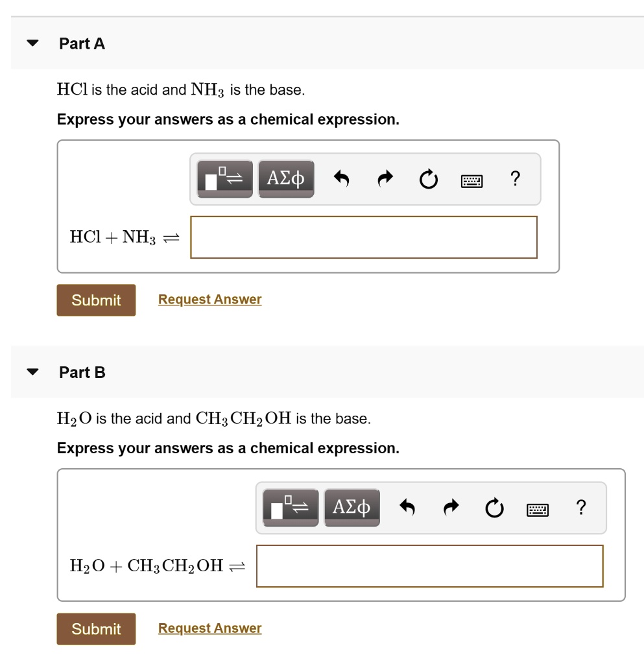Open Greek symbols menu in Part B
The height and width of the screenshot is (664, 644).
[x=352, y=507]
